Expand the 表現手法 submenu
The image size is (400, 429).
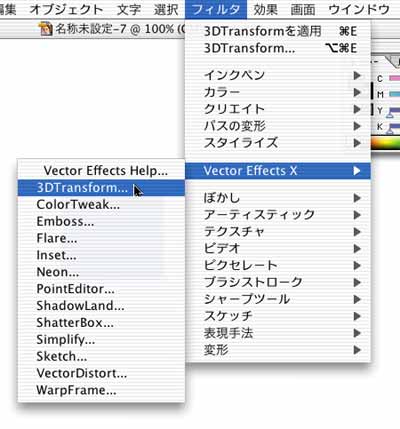click(x=278, y=333)
